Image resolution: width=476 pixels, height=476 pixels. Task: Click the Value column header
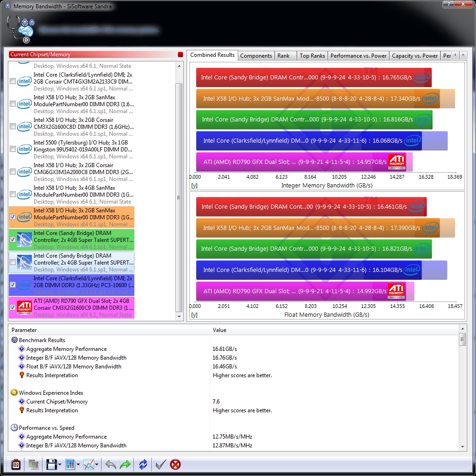pos(334,330)
